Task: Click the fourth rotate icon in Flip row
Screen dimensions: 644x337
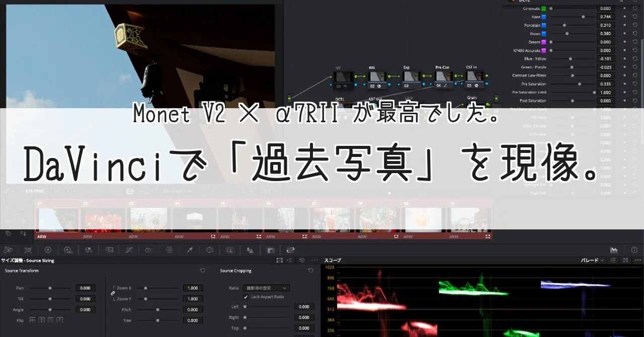Action: (60, 320)
